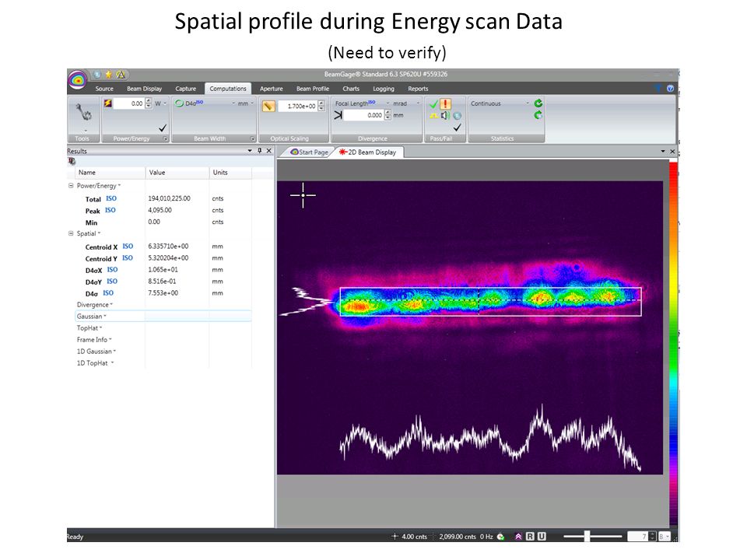Click the star icon in quick access bar
Image resolution: width=747 pixels, height=560 pixels.
(109, 75)
